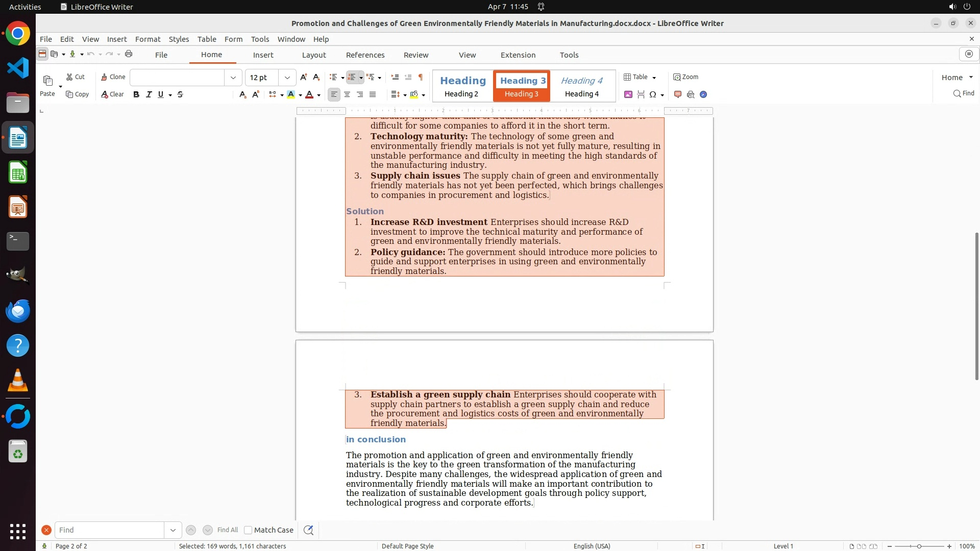Click the Find All button
The image size is (980, 551).
(x=227, y=530)
